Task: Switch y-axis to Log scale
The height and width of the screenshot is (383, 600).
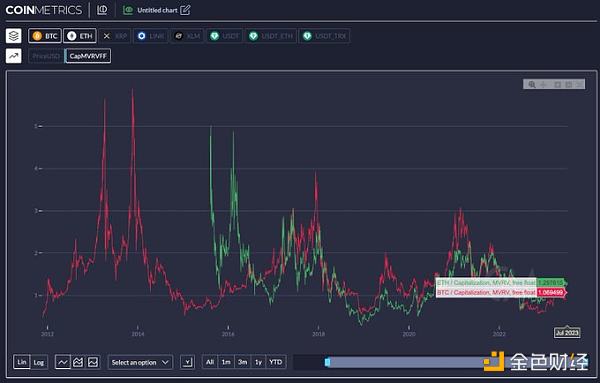Action: tap(39, 362)
